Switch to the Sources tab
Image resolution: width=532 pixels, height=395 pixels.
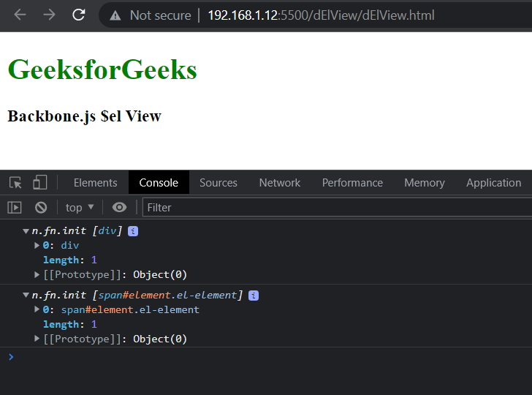(218, 183)
